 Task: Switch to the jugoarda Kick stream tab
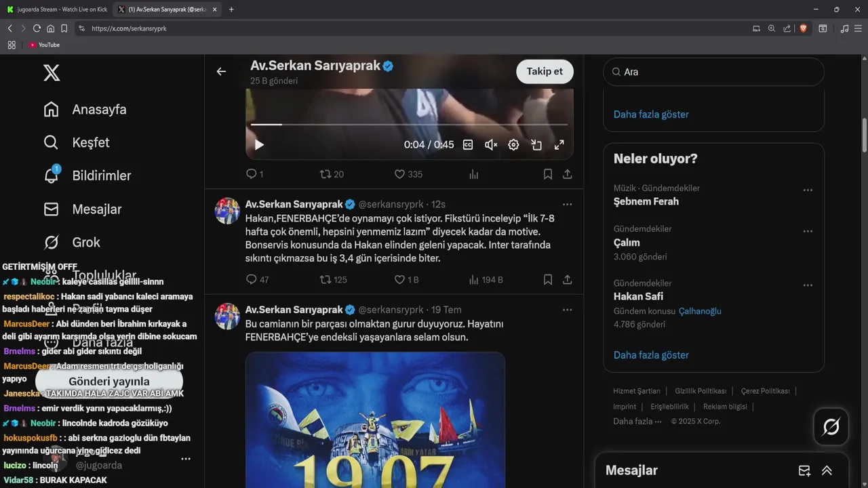point(57,9)
